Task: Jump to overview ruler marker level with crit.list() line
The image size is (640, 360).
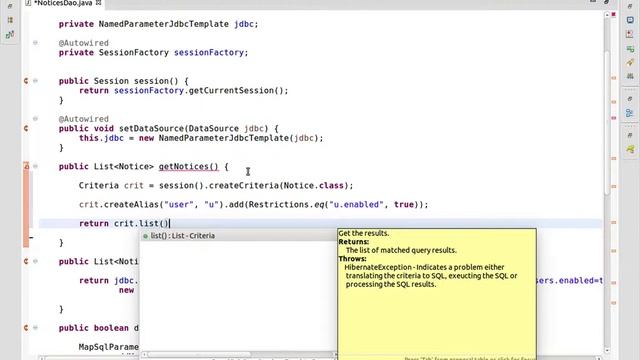Action: click(613, 223)
